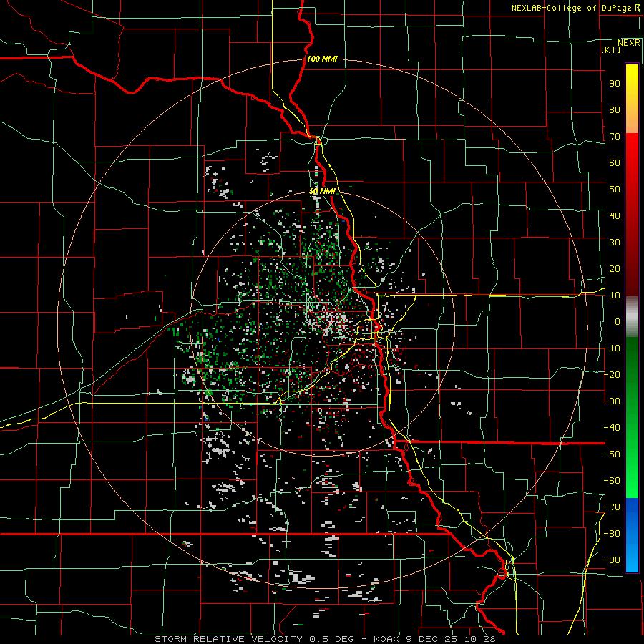
Task: Click the -50 scale value
Action: click(x=612, y=454)
